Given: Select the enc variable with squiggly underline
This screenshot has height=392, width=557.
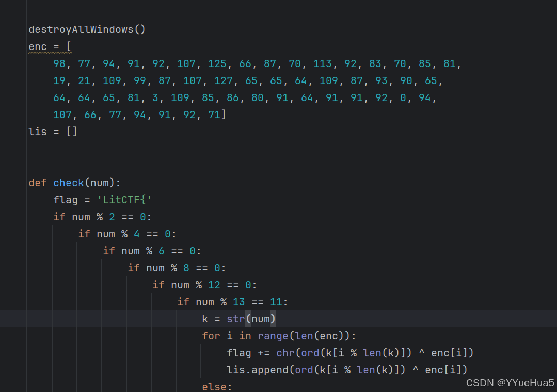Looking at the screenshot, I should [x=37, y=46].
